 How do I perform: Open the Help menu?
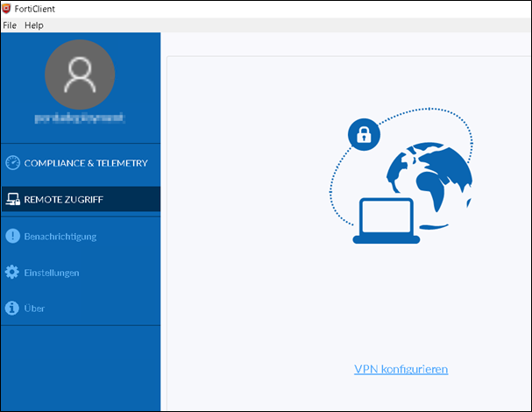pos(34,25)
